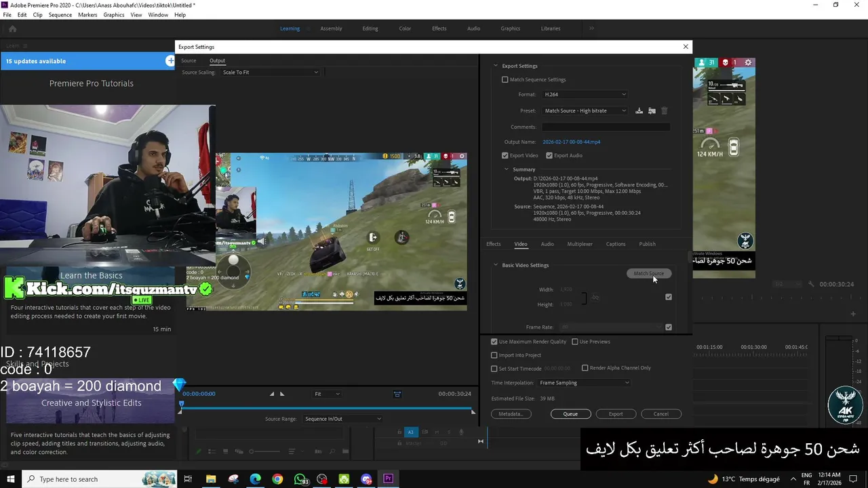The height and width of the screenshot is (488, 868).
Task: Click the preview playhead on timeline bar
Action: pos(181,405)
